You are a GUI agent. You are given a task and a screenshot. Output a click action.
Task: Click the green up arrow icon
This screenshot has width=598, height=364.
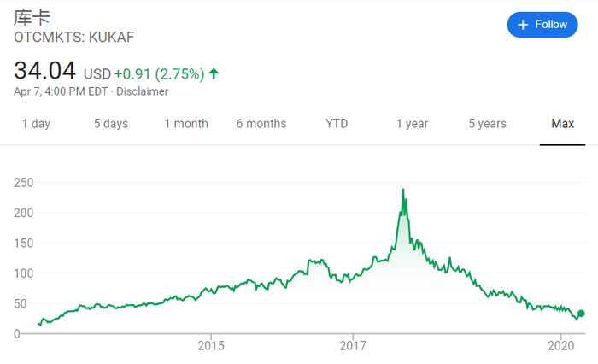tap(214, 73)
